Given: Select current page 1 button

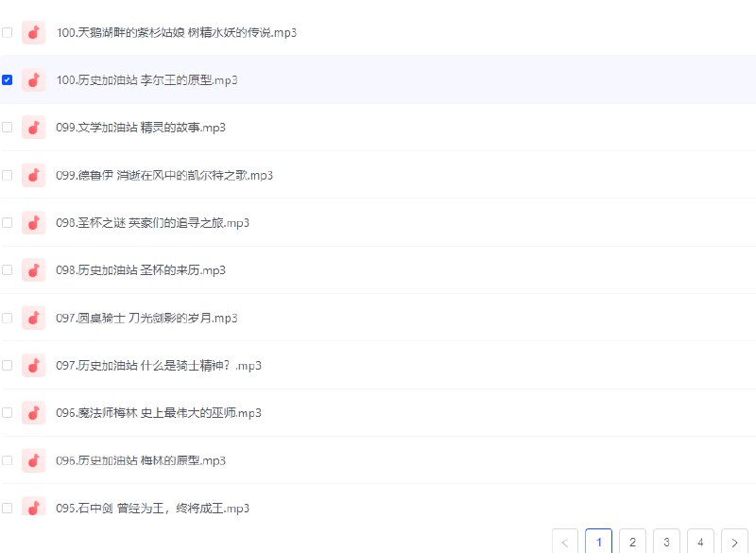Looking at the screenshot, I should pyautogui.click(x=598, y=542).
